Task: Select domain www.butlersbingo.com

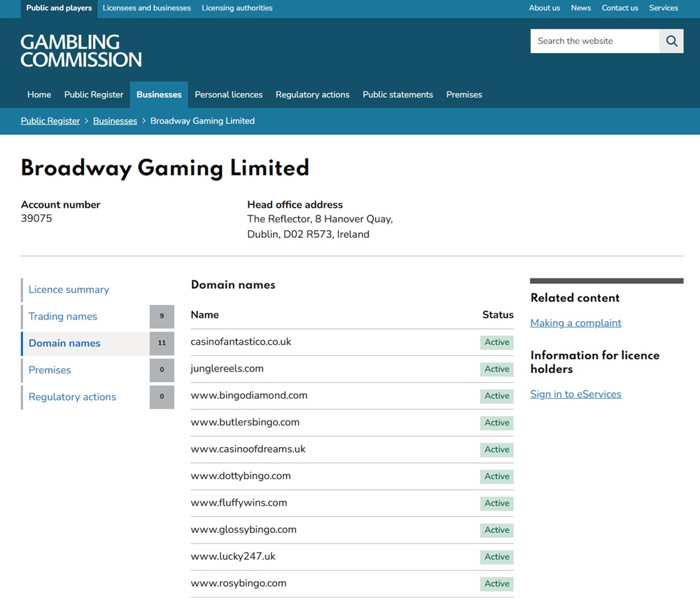Action: pyautogui.click(x=245, y=422)
